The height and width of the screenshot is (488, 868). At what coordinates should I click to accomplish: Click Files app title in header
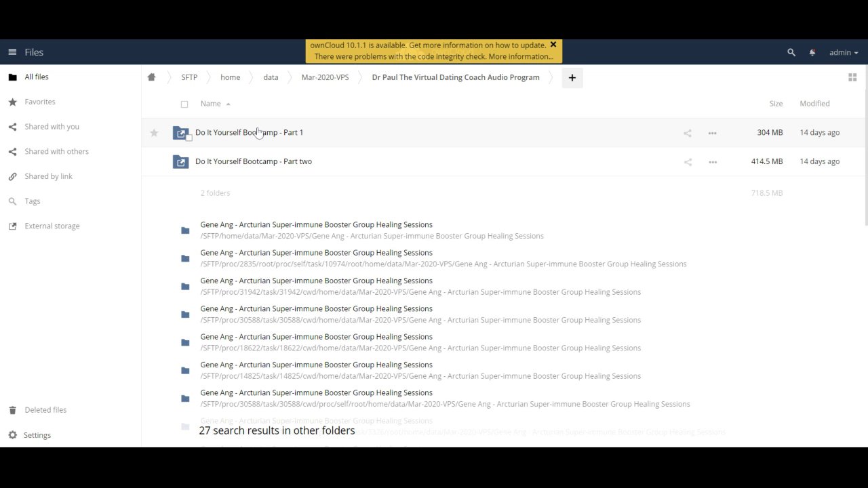click(34, 52)
